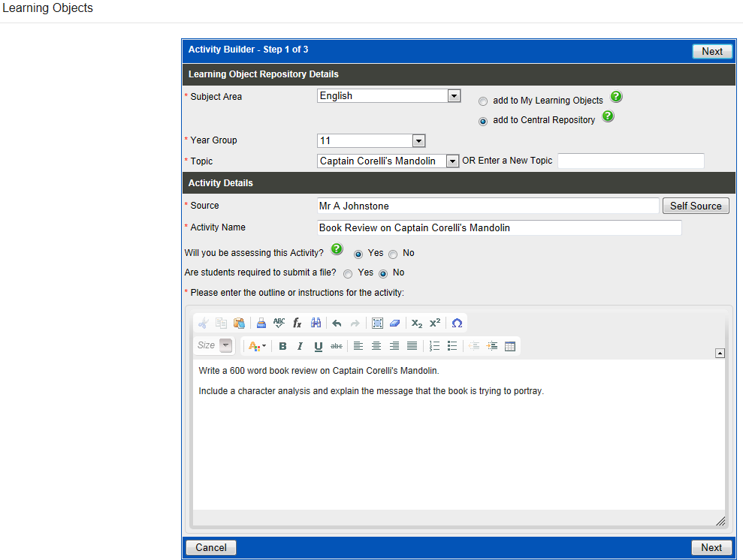Open help for assessing this Activity

pyautogui.click(x=337, y=250)
